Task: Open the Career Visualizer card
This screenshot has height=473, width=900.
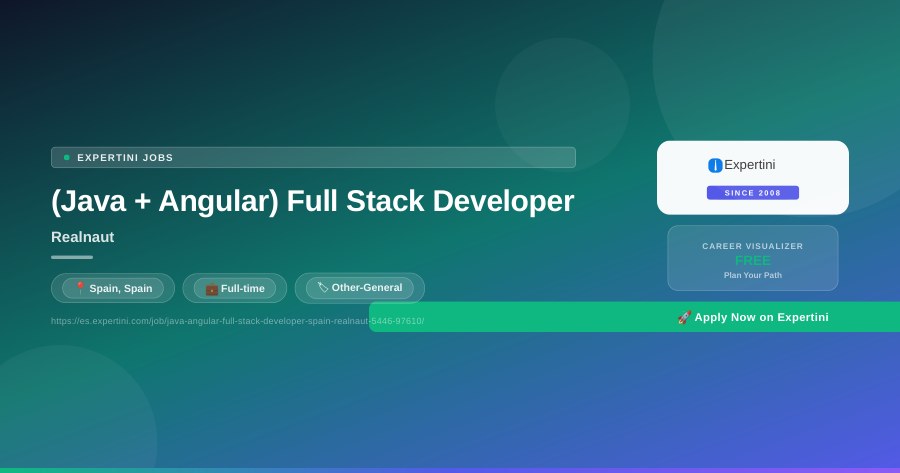Action: click(x=752, y=258)
